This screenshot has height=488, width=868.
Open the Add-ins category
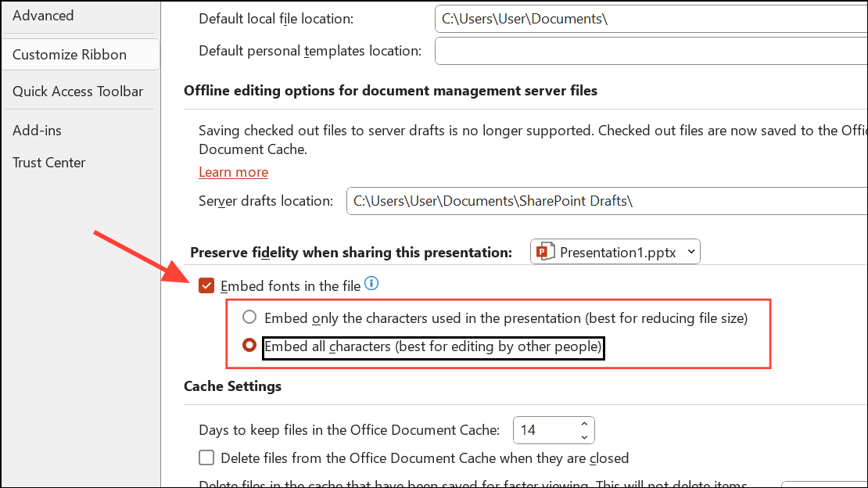coord(37,131)
